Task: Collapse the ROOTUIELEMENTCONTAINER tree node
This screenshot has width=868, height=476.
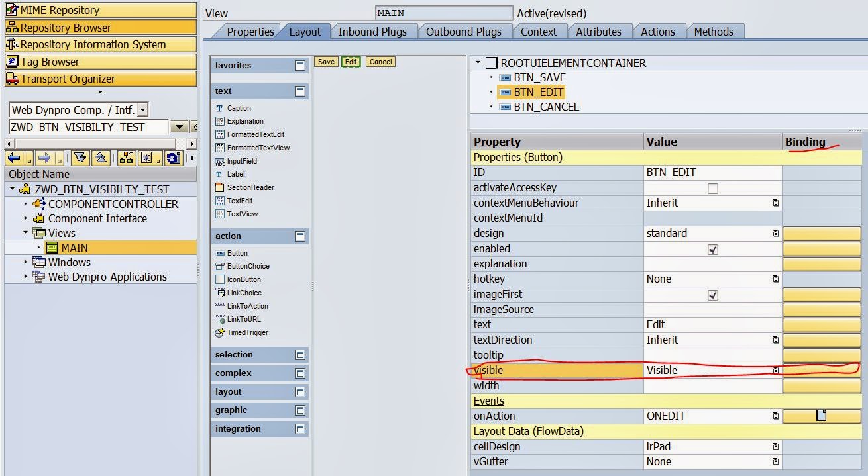Action: point(478,63)
